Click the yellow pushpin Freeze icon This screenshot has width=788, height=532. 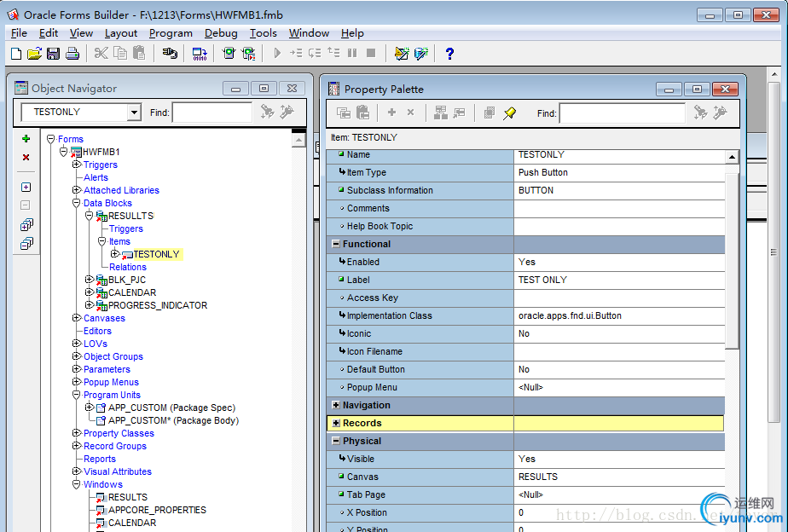[509, 113]
